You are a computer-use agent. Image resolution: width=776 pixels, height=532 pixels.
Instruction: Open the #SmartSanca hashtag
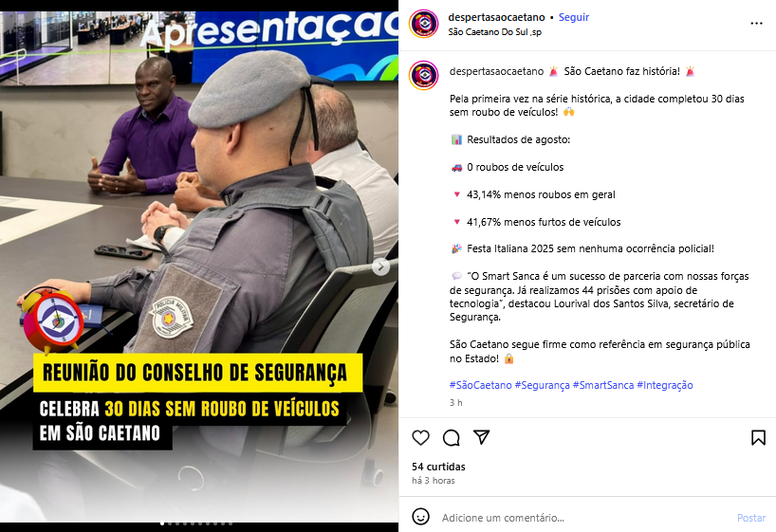(x=602, y=385)
